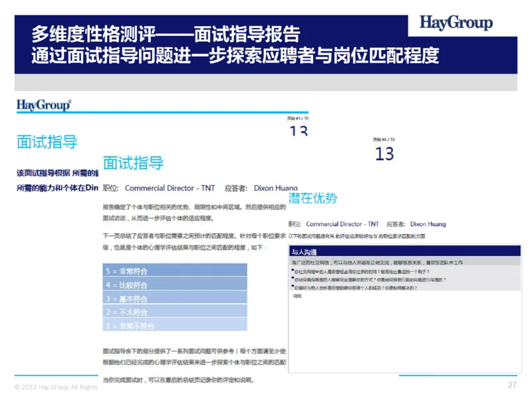Select the right report's 面试指导 heading

[132, 161]
